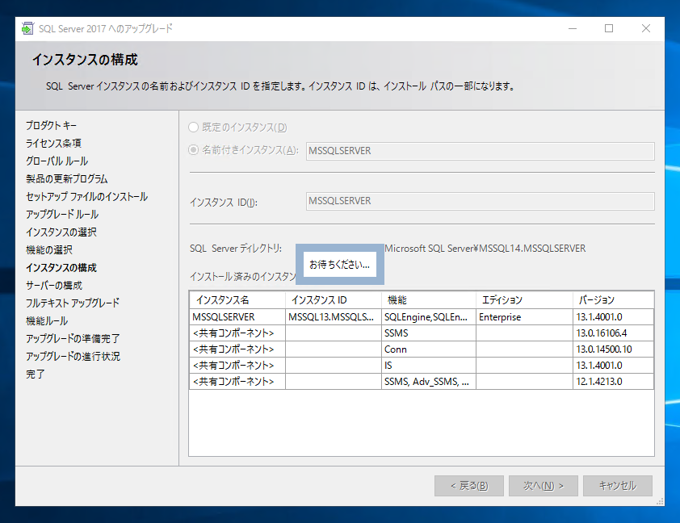Click the IS feature cell
The height and width of the screenshot is (523, 680).
click(428, 365)
